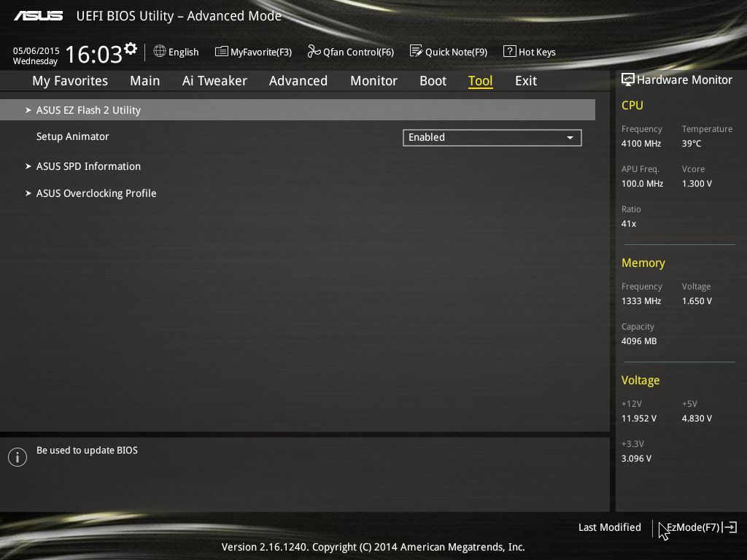Select ASUS Overclocking Profile entry
The image size is (747, 560).
(x=96, y=193)
